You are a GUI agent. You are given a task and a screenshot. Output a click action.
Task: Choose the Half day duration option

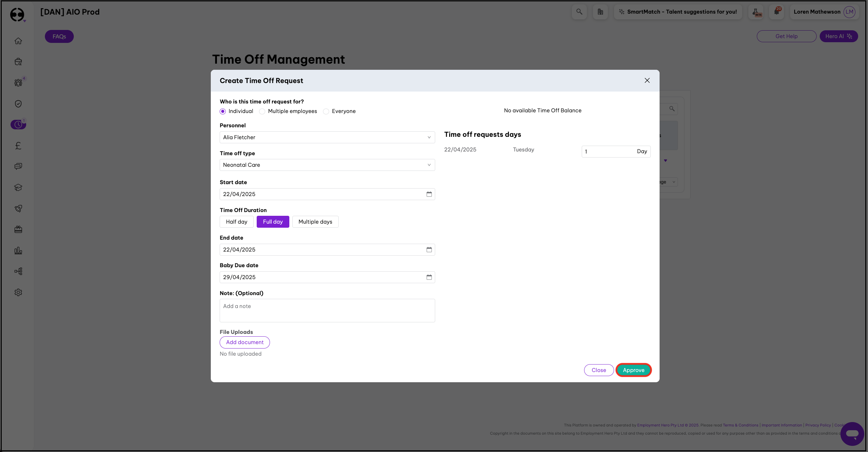click(237, 222)
